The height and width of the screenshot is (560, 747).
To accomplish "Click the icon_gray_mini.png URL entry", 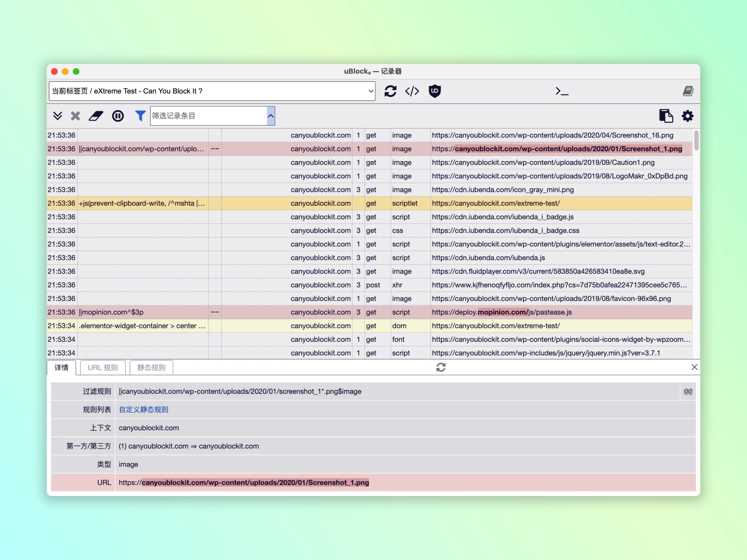I will [x=503, y=190].
